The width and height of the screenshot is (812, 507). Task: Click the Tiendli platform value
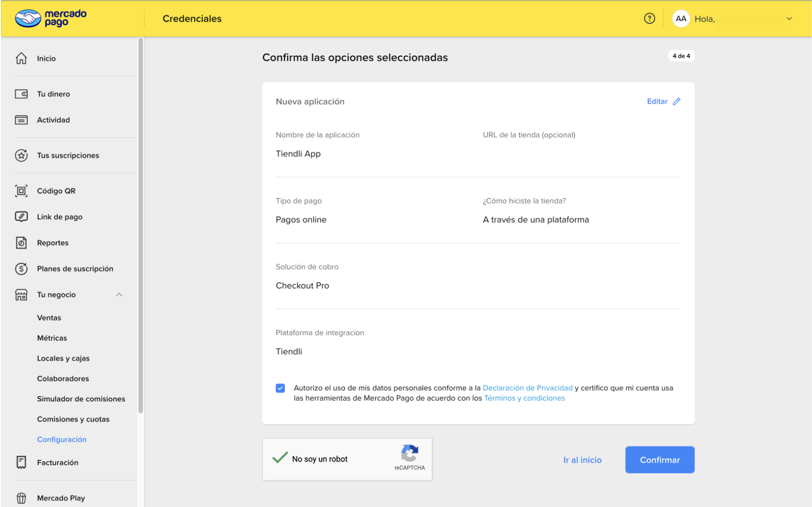click(289, 352)
